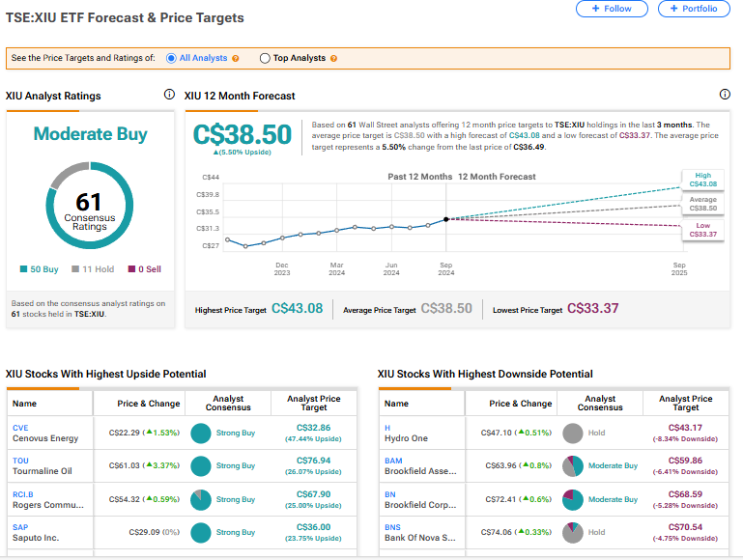Click Bank of Nova Scotia C$70.54 target
This screenshot has width=743, height=560.
click(685, 527)
